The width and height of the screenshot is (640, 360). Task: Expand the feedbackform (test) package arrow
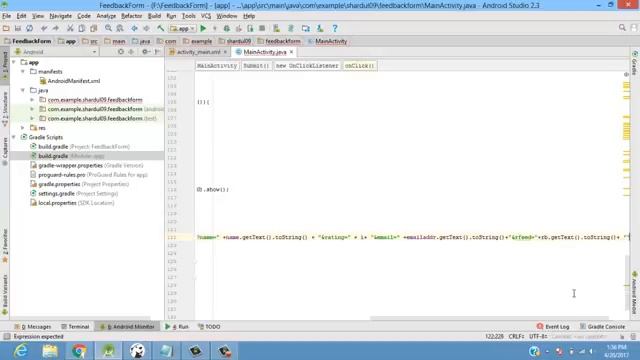coord(32,118)
